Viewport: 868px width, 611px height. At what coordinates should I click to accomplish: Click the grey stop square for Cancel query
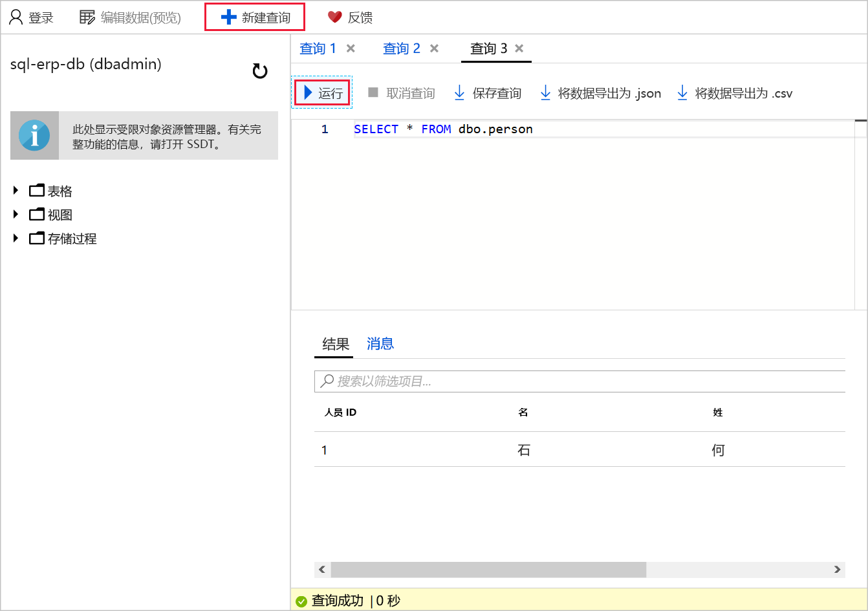point(373,92)
